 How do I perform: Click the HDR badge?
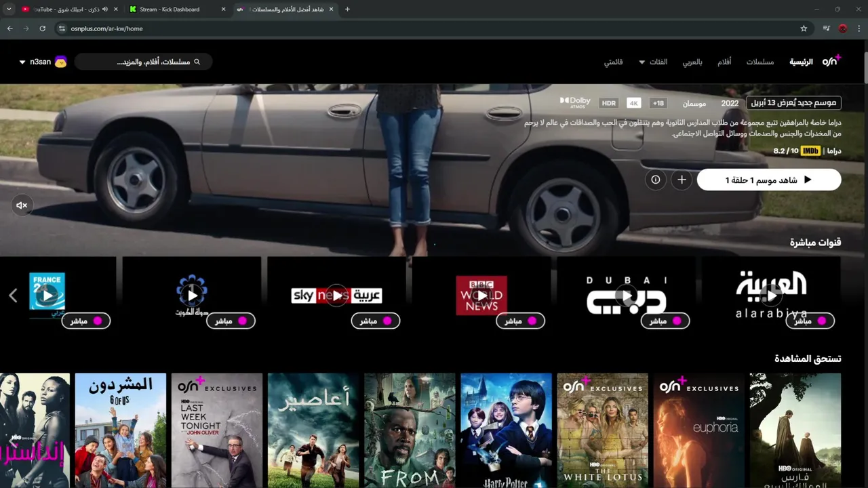pyautogui.click(x=609, y=103)
